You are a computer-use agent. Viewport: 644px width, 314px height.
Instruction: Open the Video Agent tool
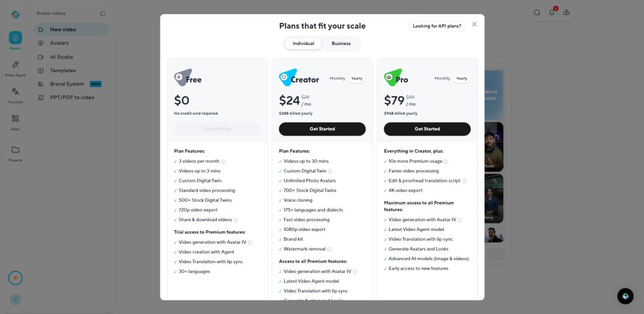15,65
